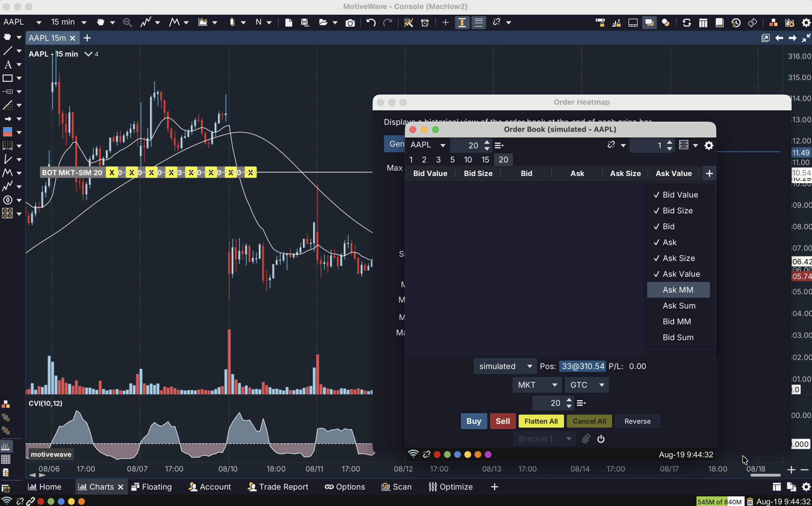Switch to Account tab
812x506 pixels.
coord(210,487)
